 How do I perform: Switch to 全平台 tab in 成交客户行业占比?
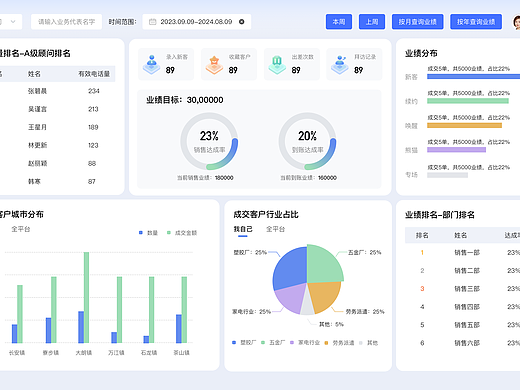275,229
